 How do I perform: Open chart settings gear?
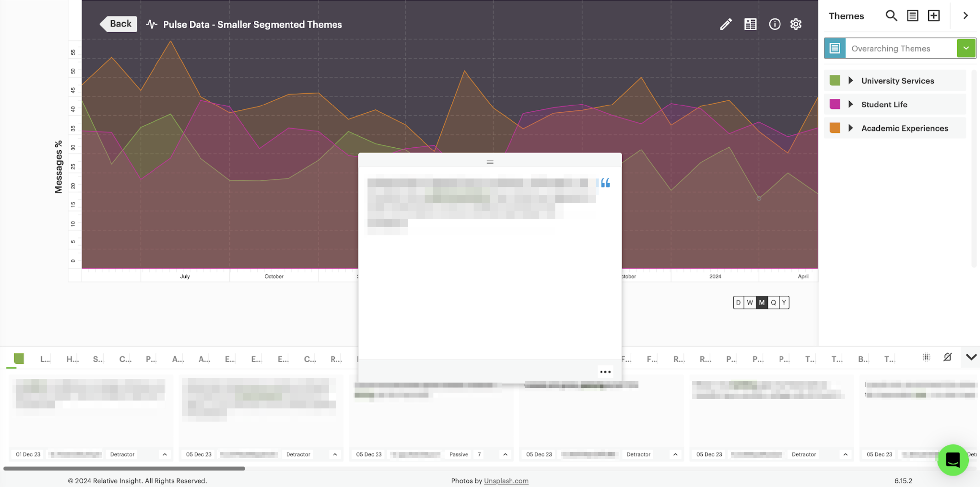pyautogui.click(x=796, y=24)
